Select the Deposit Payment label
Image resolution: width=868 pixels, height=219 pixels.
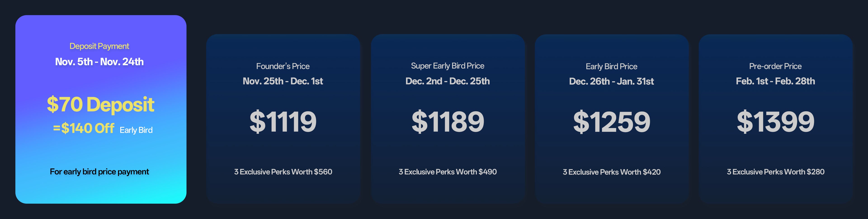coord(99,46)
